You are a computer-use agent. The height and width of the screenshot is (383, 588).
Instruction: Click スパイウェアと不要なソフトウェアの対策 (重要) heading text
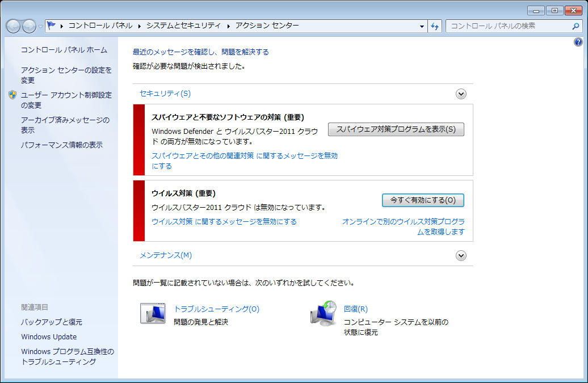[228, 117]
